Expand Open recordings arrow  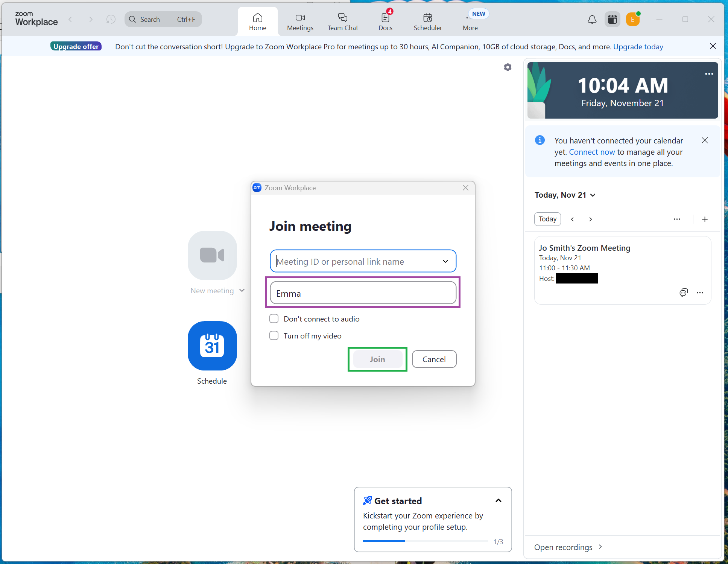click(x=600, y=547)
